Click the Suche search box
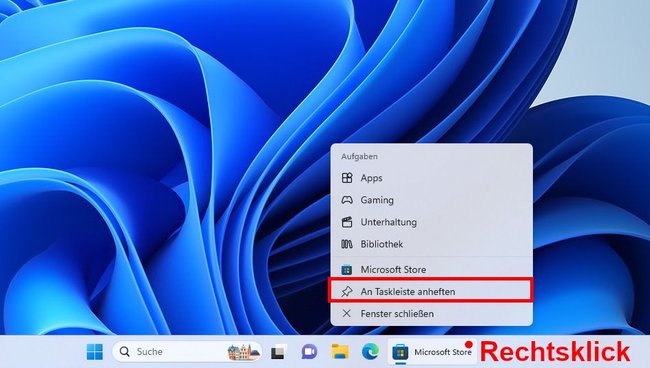 (187, 352)
